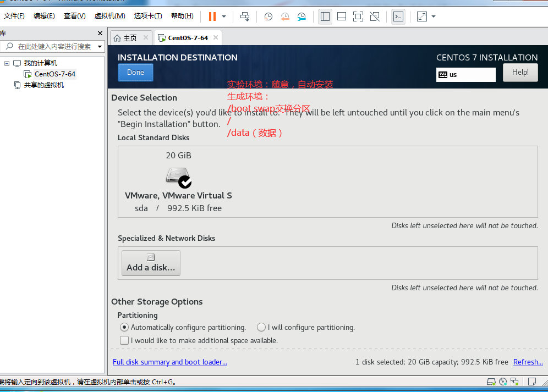Click the message log status bar icon
This screenshot has height=392, width=548.
coord(532,382)
